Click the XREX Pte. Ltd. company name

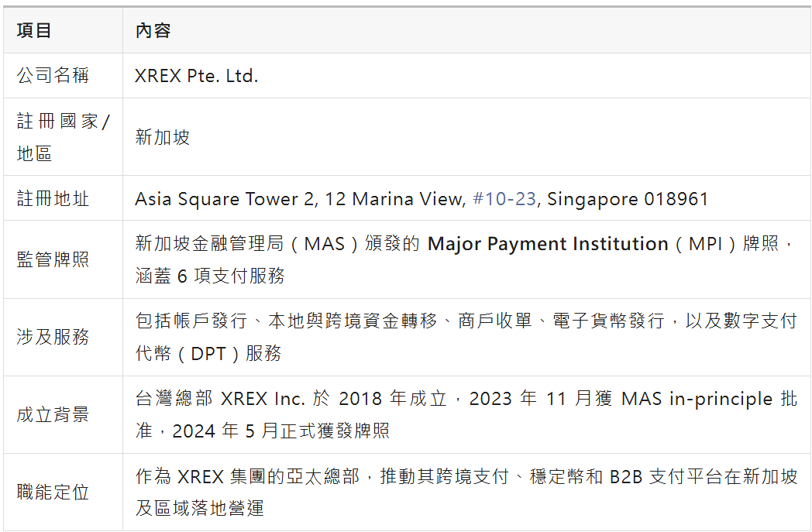pos(196,76)
